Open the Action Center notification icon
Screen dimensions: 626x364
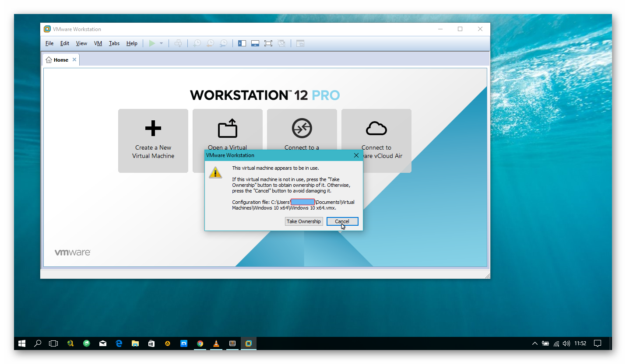(x=598, y=343)
